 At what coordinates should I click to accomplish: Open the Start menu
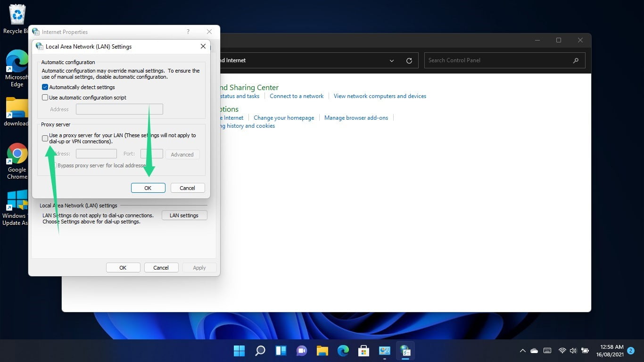point(239,351)
